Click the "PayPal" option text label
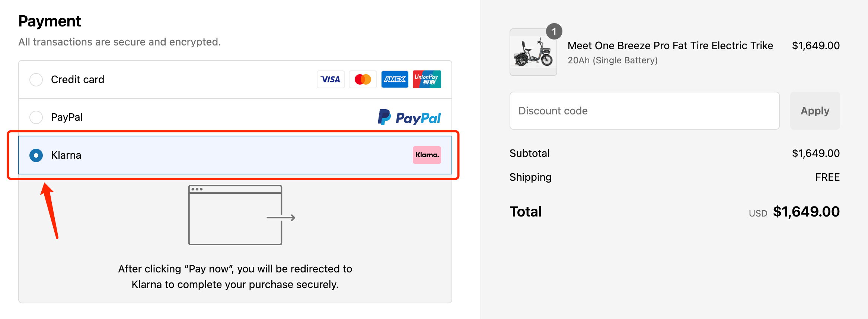This screenshot has height=319, width=868. click(67, 117)
